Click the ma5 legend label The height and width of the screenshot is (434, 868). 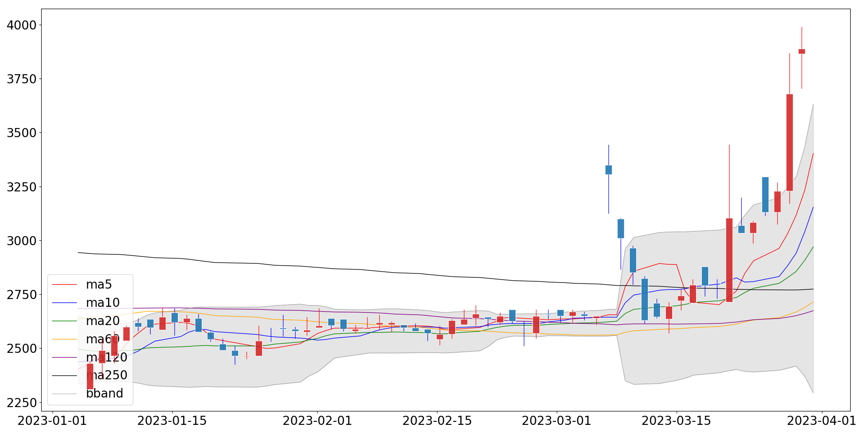coord(99,285)
